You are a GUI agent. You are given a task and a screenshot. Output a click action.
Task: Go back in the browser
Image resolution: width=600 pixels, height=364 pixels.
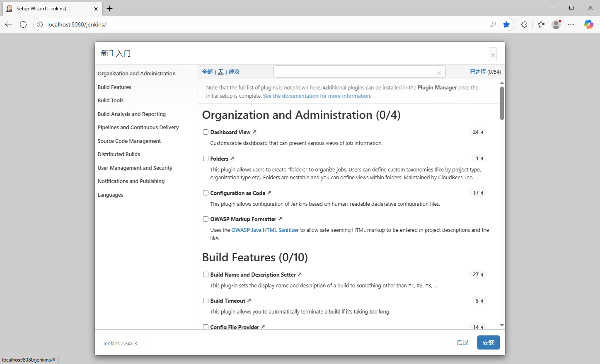(8, 24)
